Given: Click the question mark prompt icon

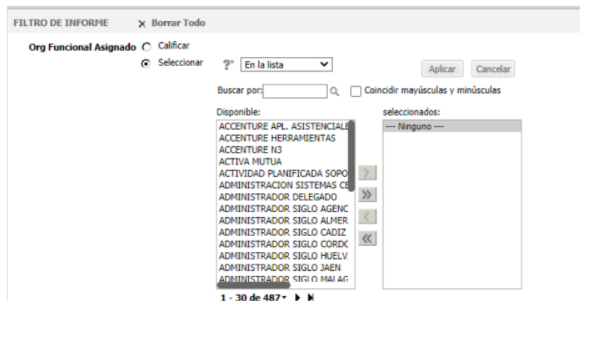Looking at the screenshot, I should (228, 65).
